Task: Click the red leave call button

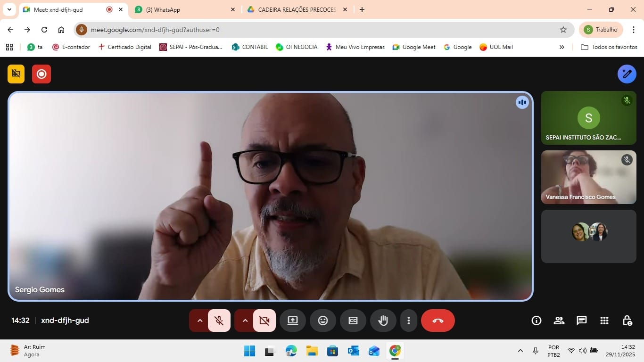Action: pyautogui.click(x=438, y=321)
